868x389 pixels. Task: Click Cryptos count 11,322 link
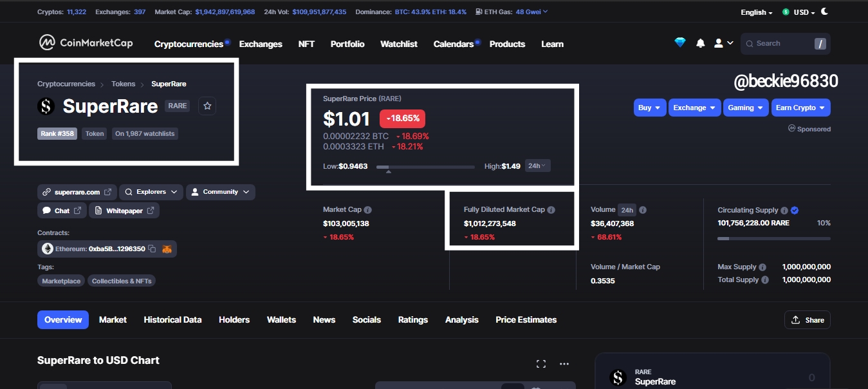77,12
